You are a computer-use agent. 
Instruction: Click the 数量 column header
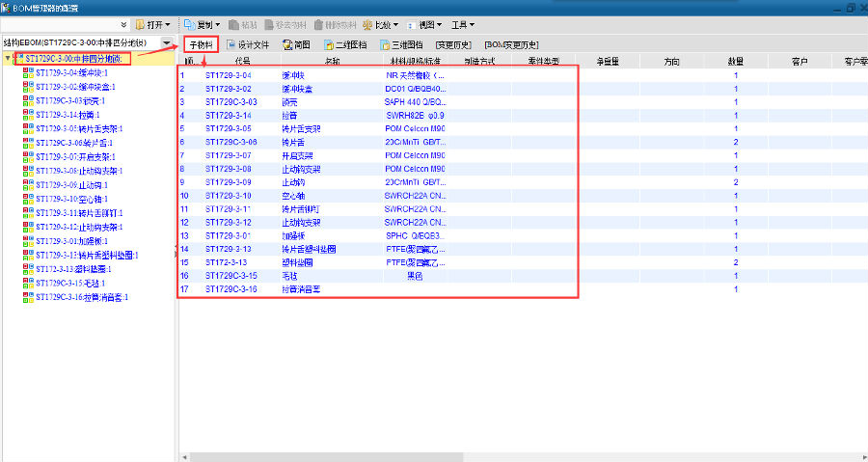tap(736, 61)
